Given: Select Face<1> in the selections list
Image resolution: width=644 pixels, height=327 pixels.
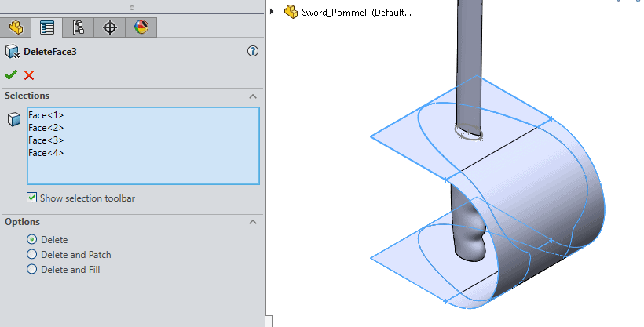Looking at the screenshot, I should click(x=46, y=115).
